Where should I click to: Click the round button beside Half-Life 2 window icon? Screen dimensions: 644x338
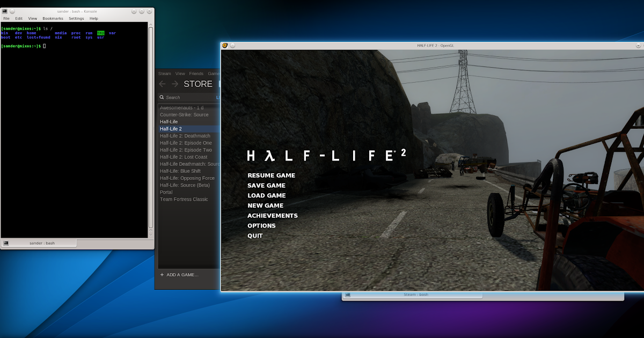coord(232,46)
